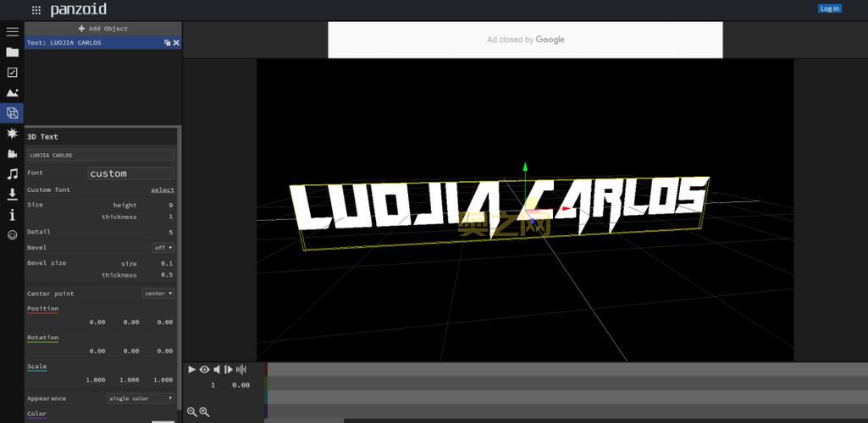This screenshot has height=423, width=868.
Task: Click the Custom font select link
Action: pyautogui.click(x=163, y=190)
